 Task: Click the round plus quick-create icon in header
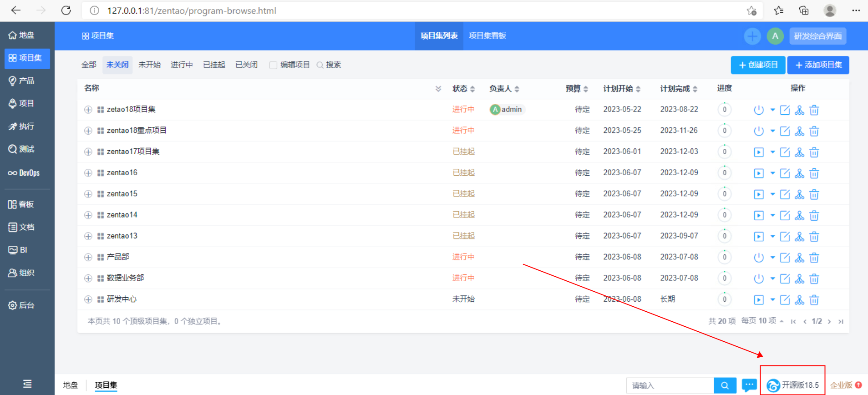pyautogui.click(x=752, y=36)
